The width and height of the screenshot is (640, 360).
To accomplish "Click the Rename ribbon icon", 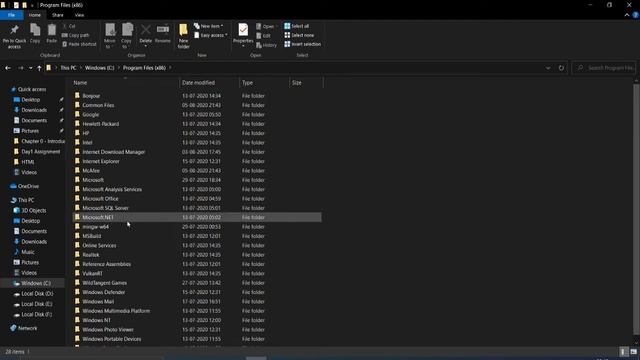I will click(162, 29).
